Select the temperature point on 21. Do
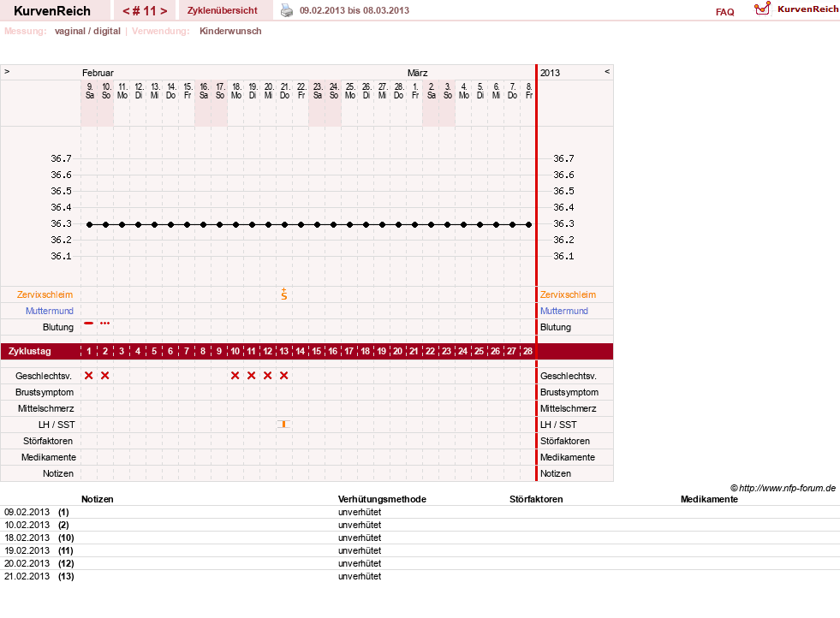840x618 pixels. tap(284, 224)
